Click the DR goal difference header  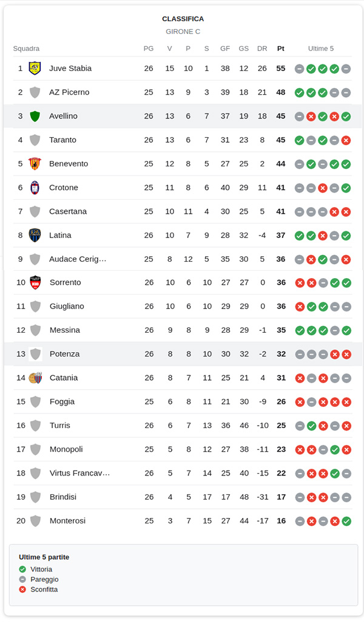pos(262,49)
